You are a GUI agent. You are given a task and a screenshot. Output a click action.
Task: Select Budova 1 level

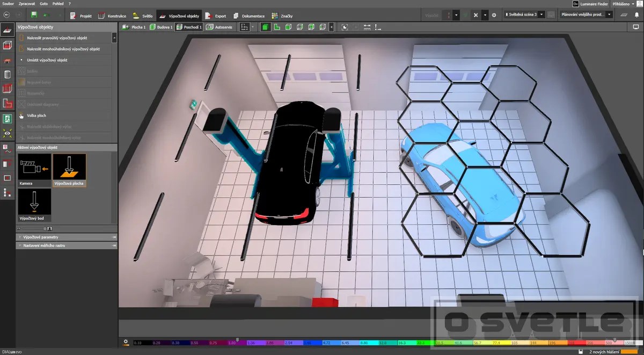tap(161, 27)
